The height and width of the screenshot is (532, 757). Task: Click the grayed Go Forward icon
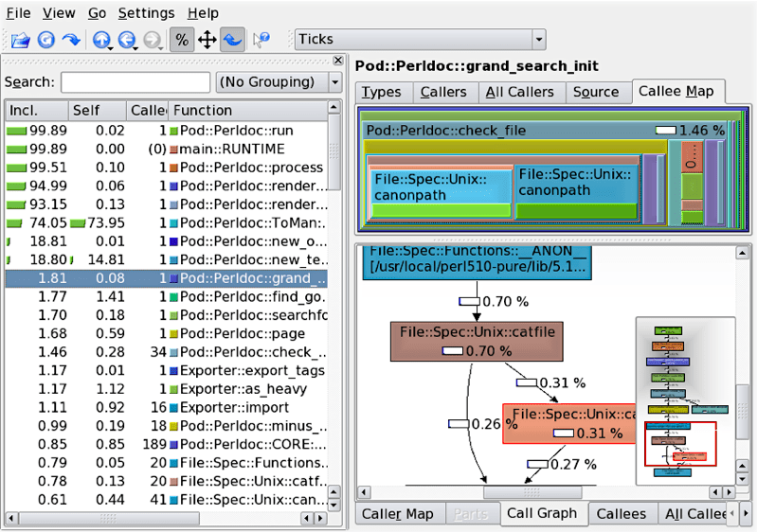pyautogui.click(x=153, y=40)
